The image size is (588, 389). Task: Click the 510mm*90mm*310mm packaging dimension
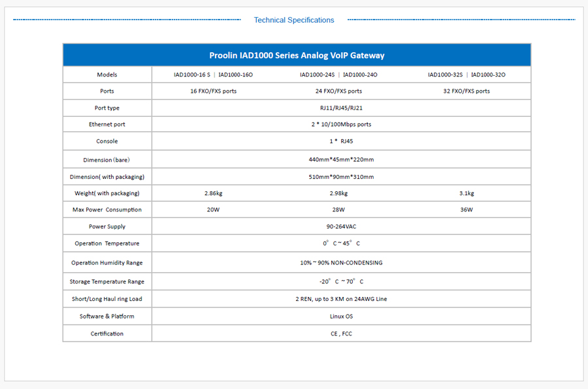tap(342, 177)
